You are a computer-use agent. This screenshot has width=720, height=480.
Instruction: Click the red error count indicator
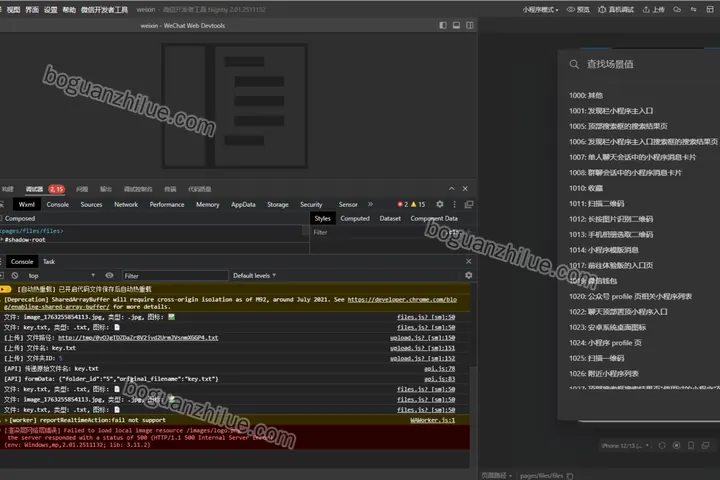403,204
